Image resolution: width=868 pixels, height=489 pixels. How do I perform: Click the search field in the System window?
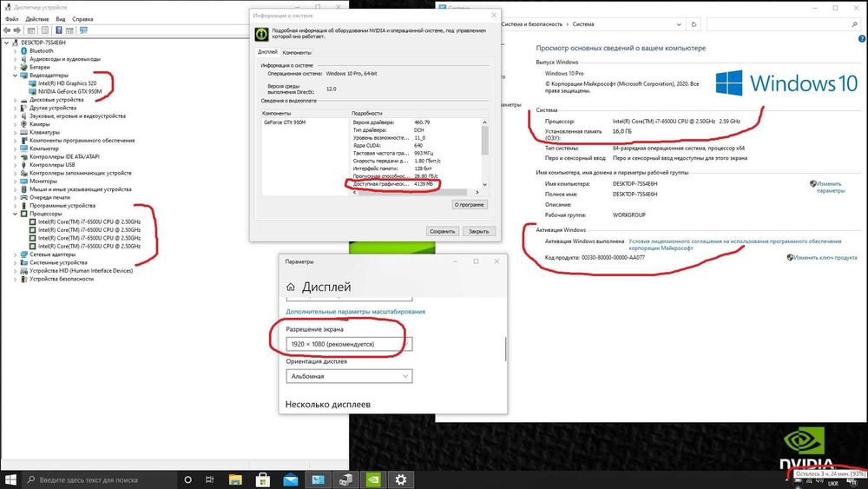point(783,24)
